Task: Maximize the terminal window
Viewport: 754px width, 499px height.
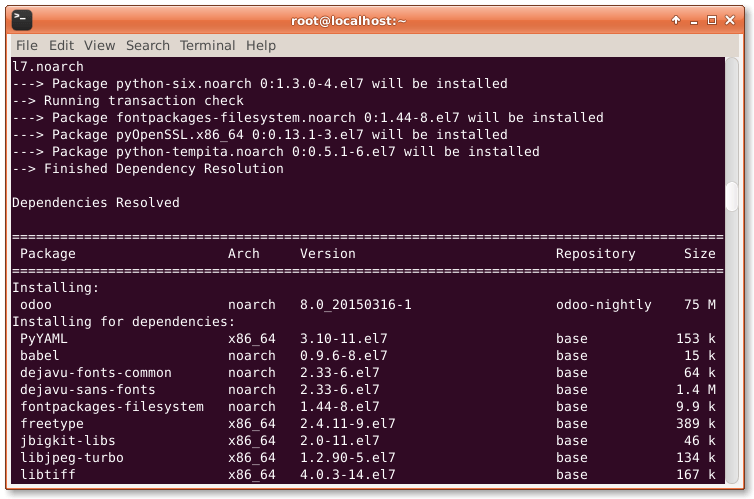Action: pos(711,19)
